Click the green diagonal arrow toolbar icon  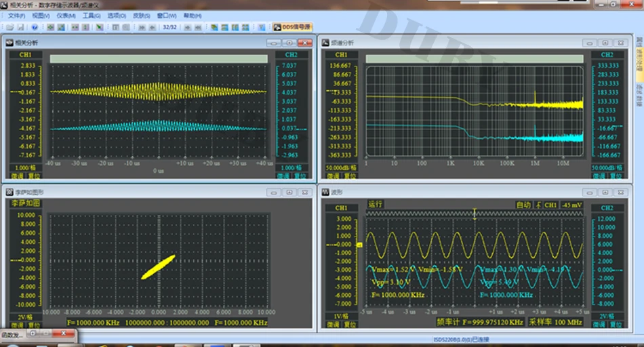(100, 27)
